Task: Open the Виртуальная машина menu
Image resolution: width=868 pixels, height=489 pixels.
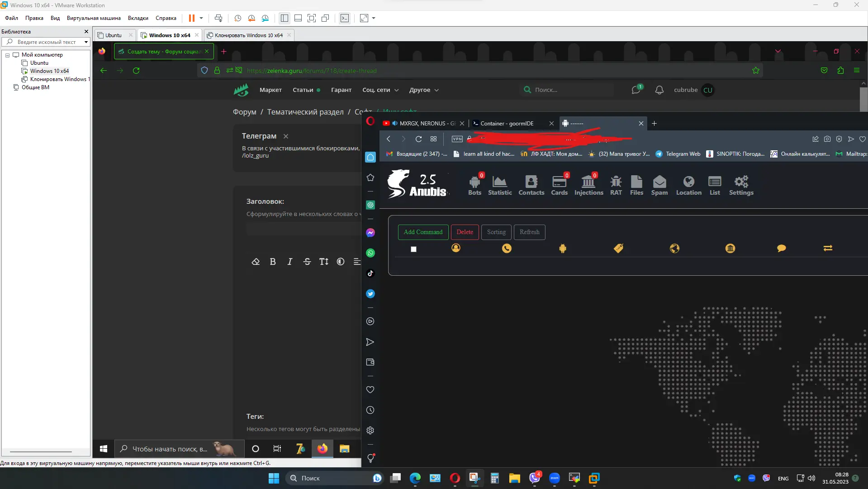Action: coord(94,18)
